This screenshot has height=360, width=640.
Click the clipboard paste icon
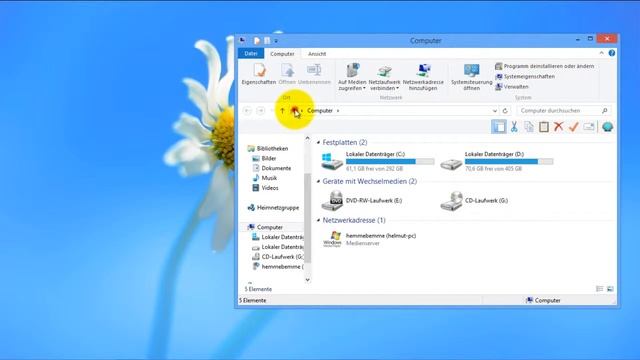point(544,127)
